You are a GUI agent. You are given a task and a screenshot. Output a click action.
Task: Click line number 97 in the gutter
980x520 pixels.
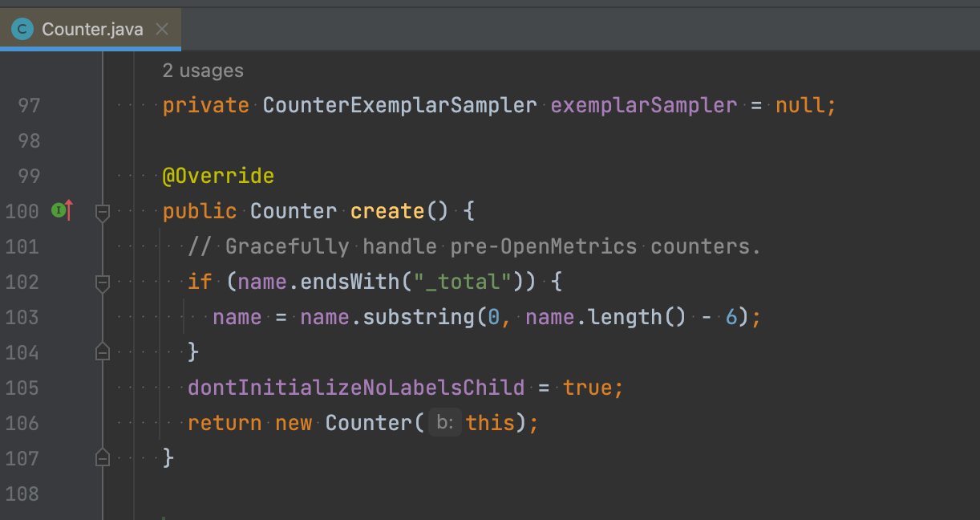(x=29, y=105)
